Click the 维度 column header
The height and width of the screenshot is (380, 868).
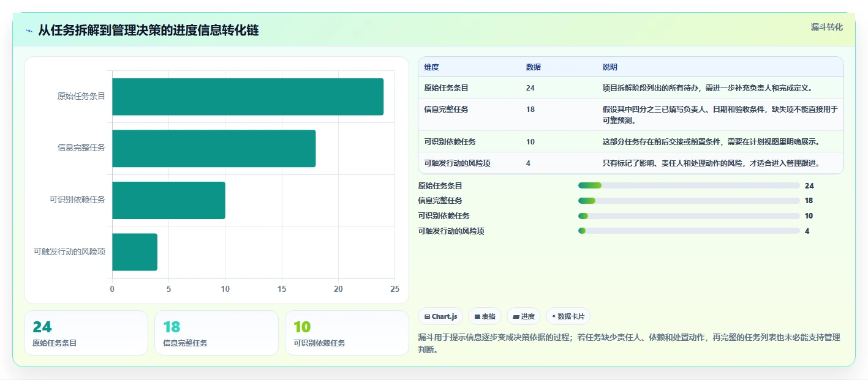[431, 67]
